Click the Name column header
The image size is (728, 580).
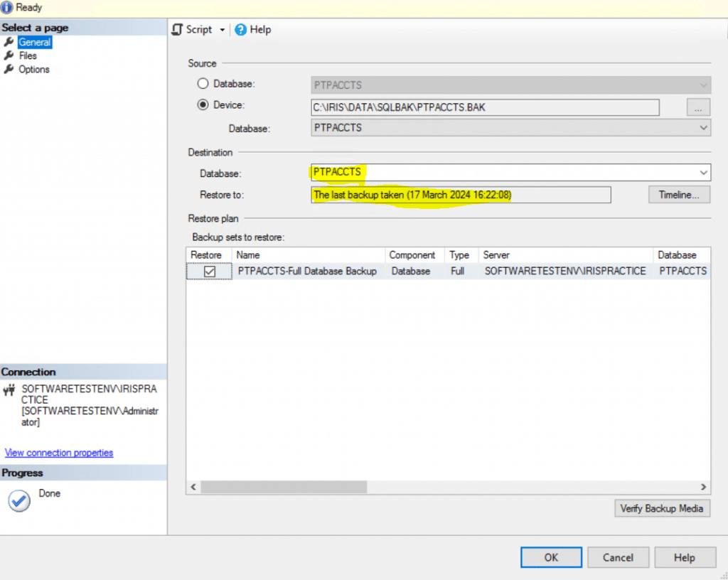point(309,255)
